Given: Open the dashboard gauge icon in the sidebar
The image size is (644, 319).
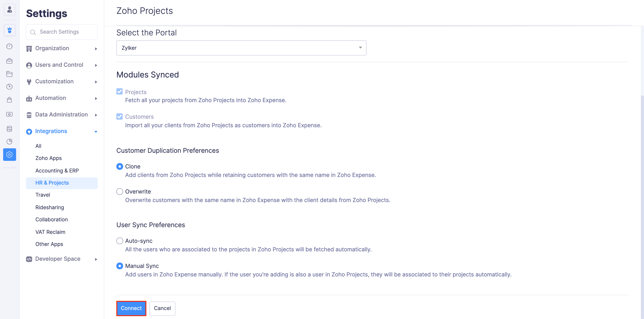Looking at the screenshot, I should tap(9, 46).
